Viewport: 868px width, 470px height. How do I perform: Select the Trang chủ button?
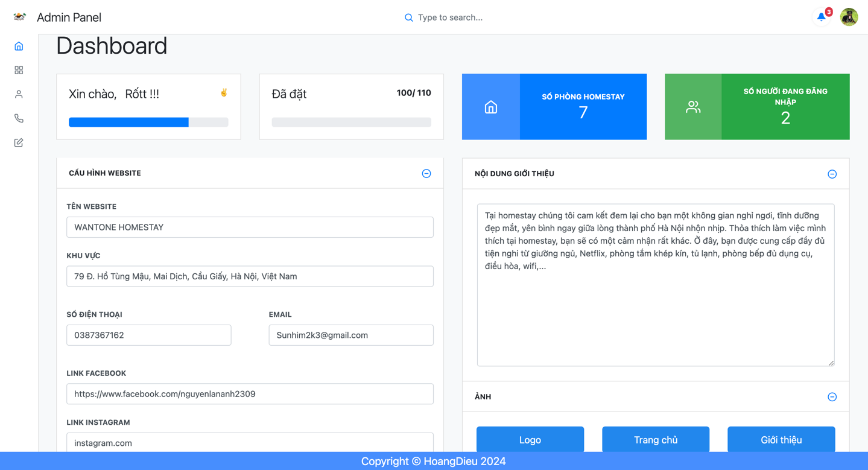click(x=655, y=439)
